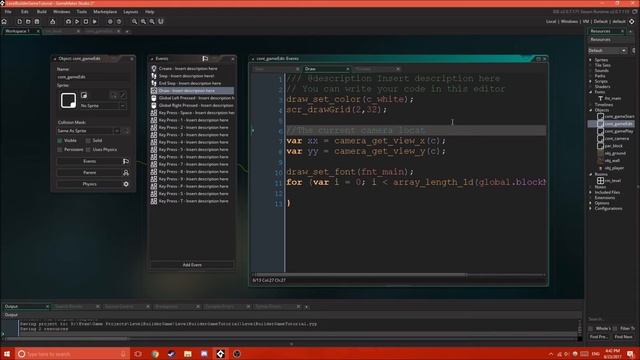Toggle the Uses Physics checkbox
The image size is (640, 360).
pos(88,150)
